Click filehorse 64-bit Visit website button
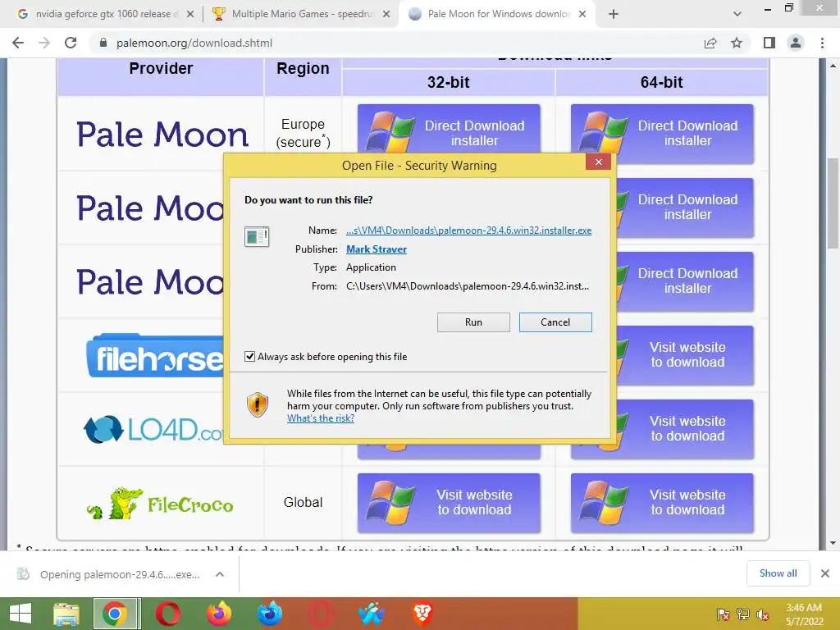The width and height of the screenshot is (840, 630). point(685,355)
